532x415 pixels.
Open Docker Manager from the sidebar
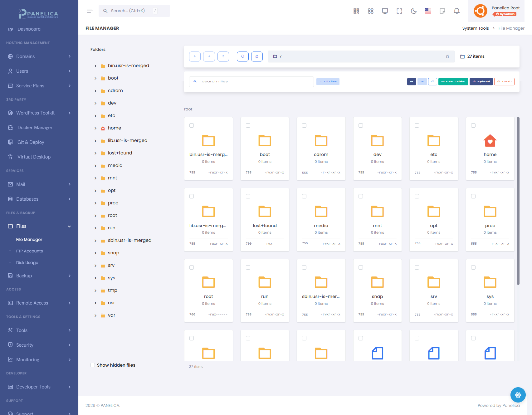coord(34,127)
